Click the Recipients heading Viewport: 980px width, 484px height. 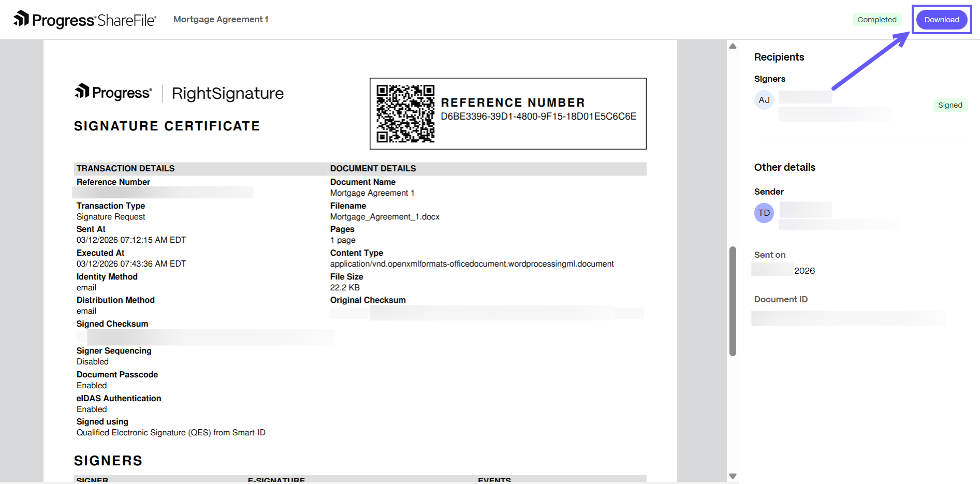click(779, 57)
